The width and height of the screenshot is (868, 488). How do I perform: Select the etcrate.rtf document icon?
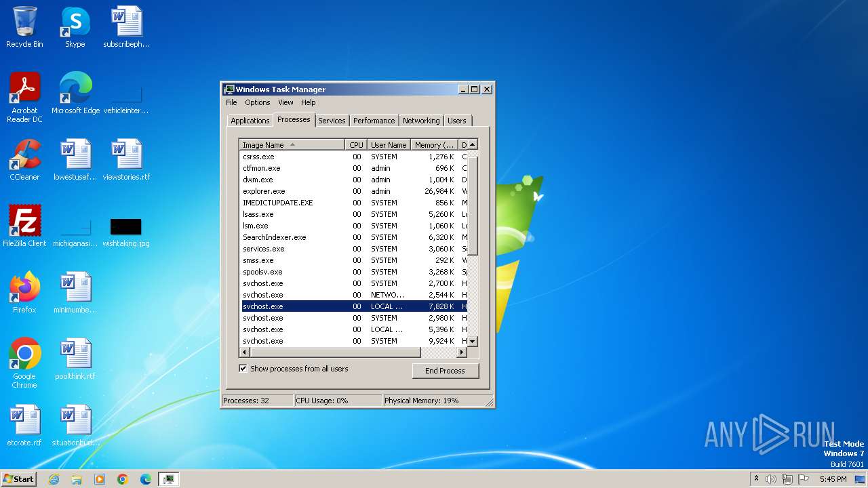click(x=24, y=425)
